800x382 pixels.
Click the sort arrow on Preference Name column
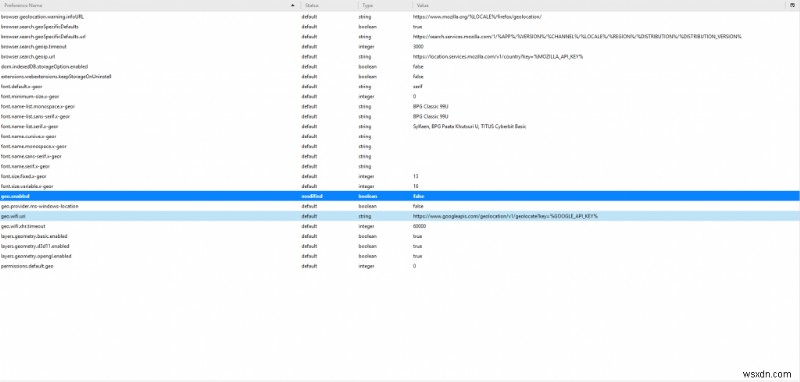(293, 6)
